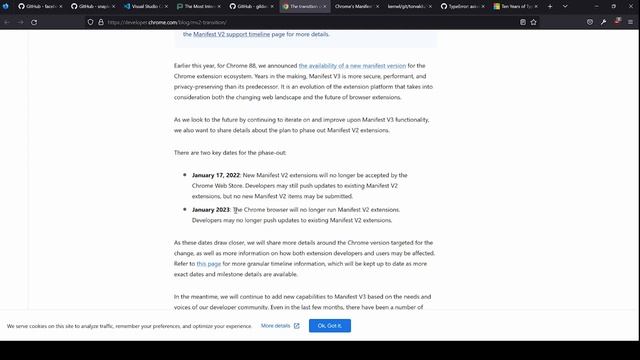This screenshot has height=360, width=640.
Task: Click 'There are two key dates' sentence
Action: (x=230, y=153)
